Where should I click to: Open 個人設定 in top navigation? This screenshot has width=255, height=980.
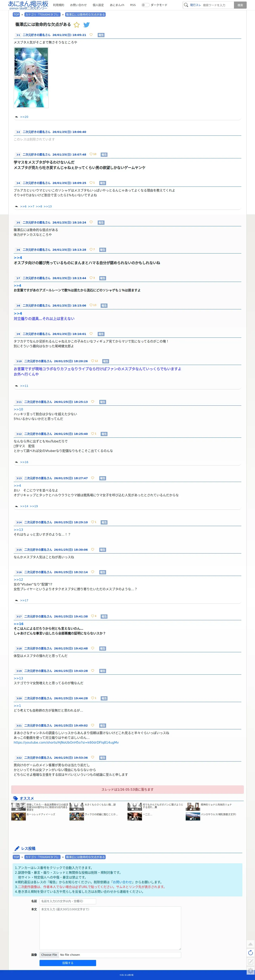pyautogui.click(x=98, y=5)
